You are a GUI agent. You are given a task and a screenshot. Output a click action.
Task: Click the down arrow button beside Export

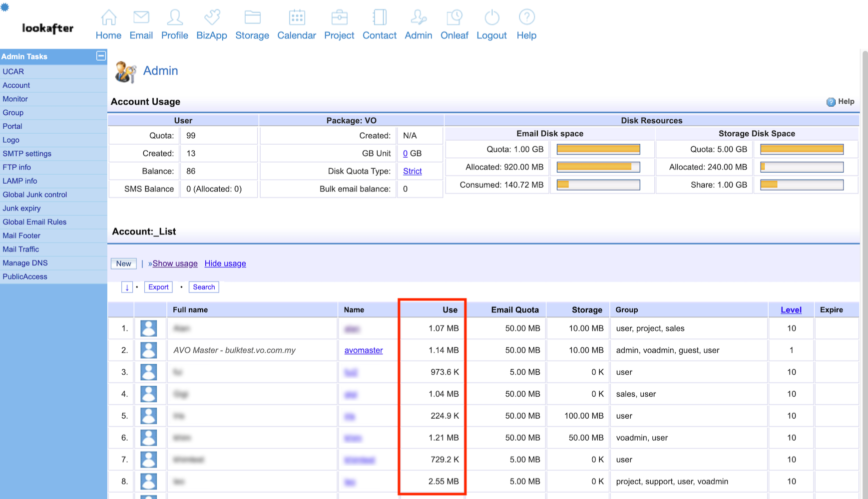(x=127, y=287)
